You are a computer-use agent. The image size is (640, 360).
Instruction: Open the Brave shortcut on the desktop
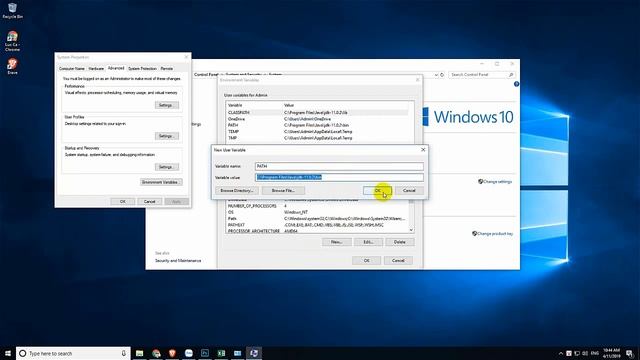pos(12,66)
